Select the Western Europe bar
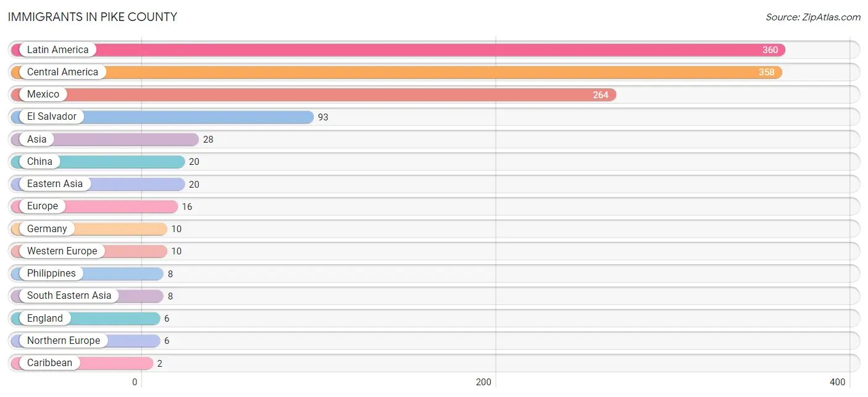The width and height of the screenshot is (868, 397). click(x=90, y=251)
